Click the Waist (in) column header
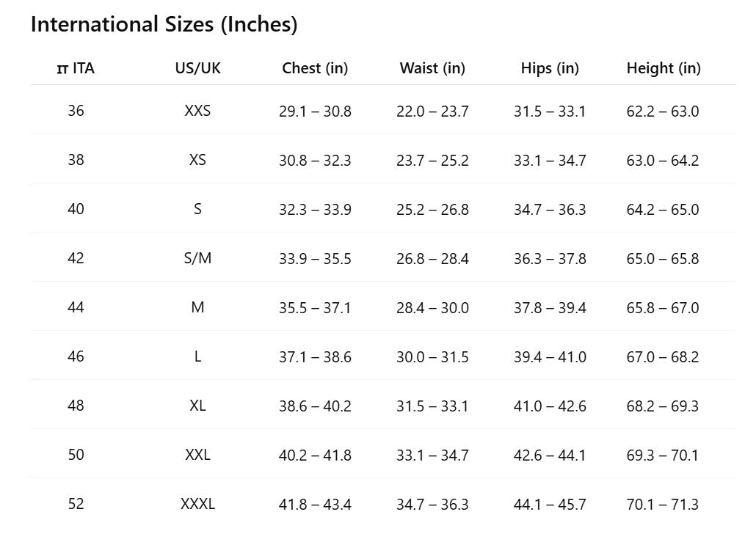 432,68
